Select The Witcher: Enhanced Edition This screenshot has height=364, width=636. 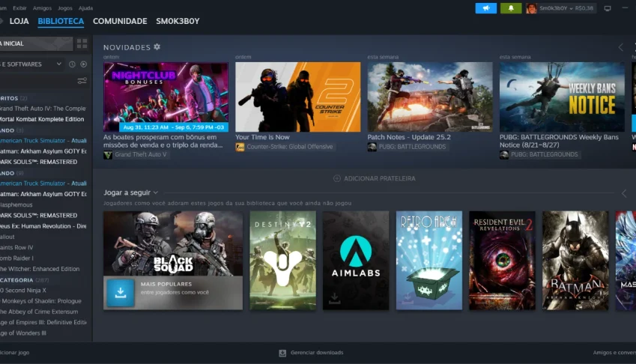click(40, 269)
